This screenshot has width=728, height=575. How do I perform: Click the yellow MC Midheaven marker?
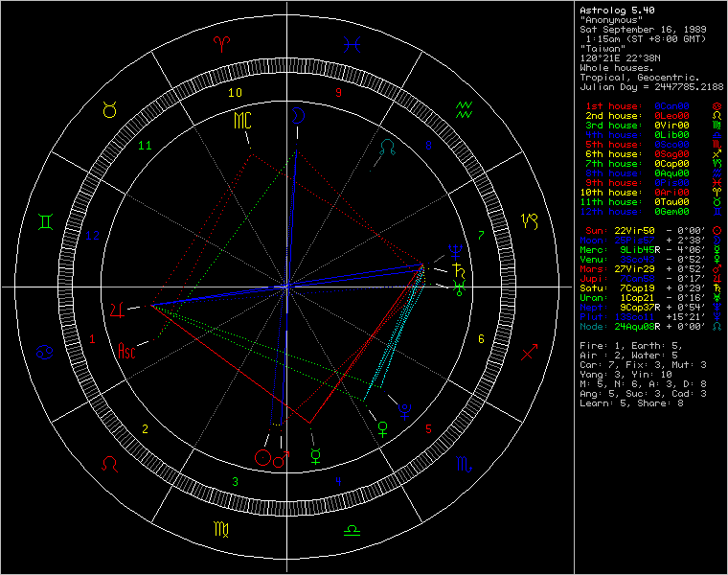tap(242, 121)
